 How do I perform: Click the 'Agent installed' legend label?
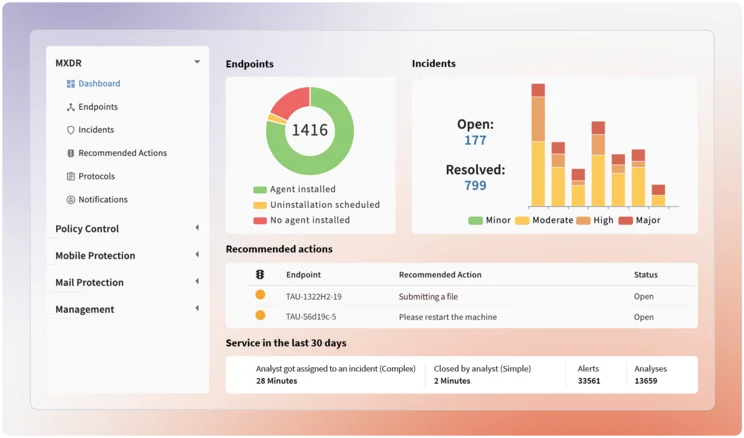tap(303, 189)
